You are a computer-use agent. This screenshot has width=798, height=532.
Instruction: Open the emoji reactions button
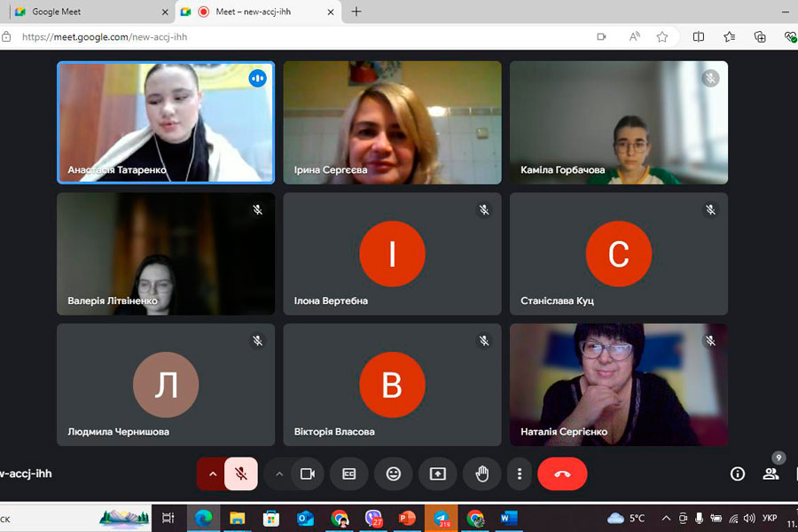394,474
